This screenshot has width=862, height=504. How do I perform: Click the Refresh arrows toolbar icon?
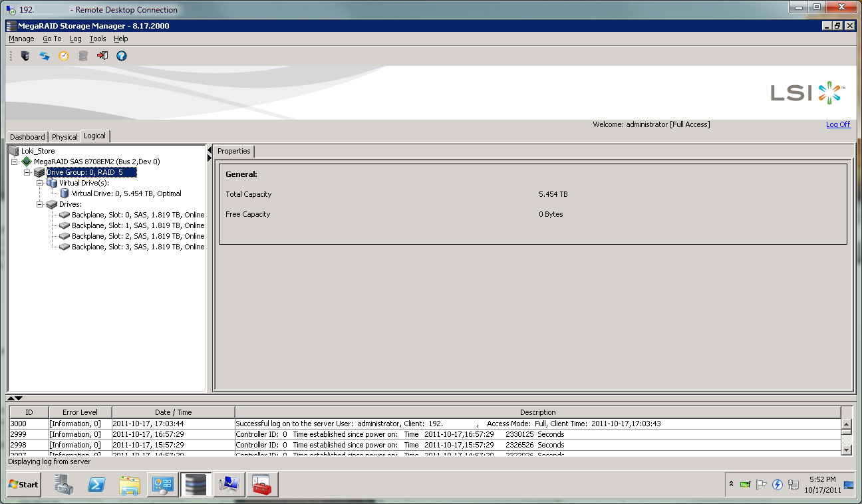tap(45, 56)
